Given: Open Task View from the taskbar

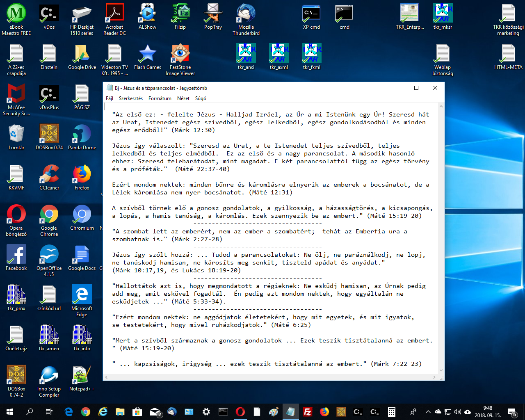Looking at the screenshot, I should (49, 412).
